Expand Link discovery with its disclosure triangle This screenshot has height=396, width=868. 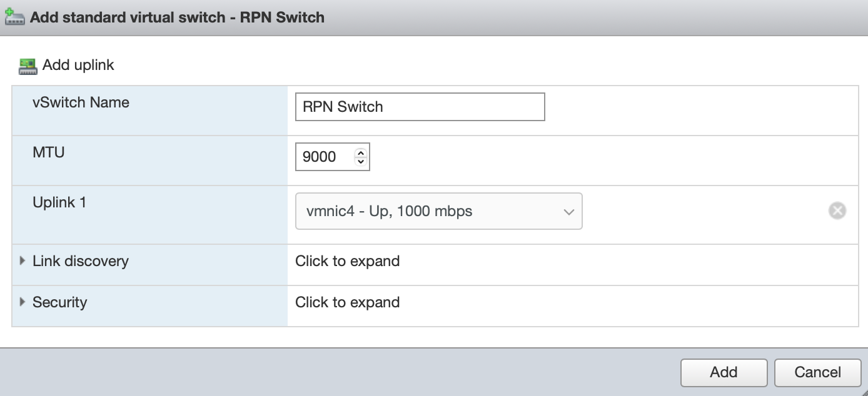[x=23, y=261]
